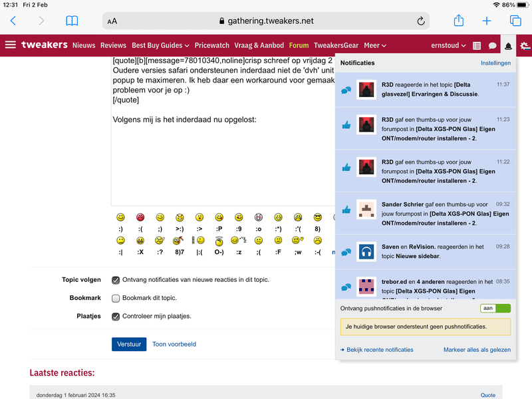532x399 pixels.
Task: Open Safari bookmarks book icon
Action: pos(72,21)
